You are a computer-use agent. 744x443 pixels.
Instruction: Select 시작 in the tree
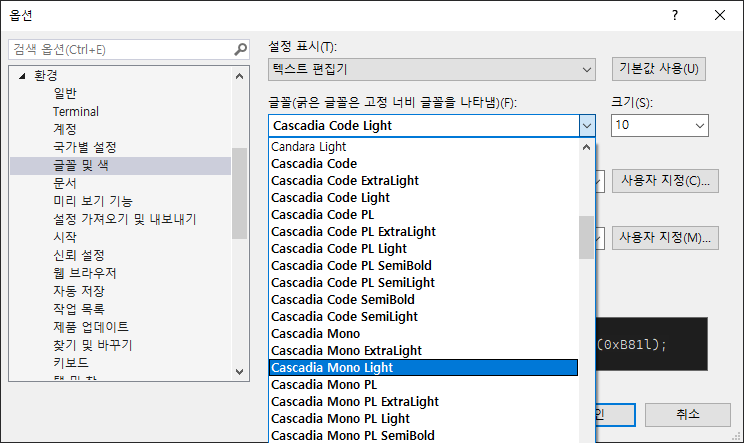click(65, 237)
